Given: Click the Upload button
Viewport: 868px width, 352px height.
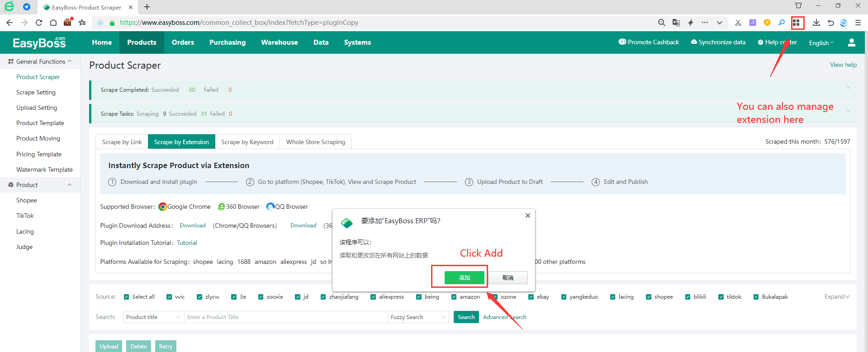Looking at the screenshot, I should (x=109, y=347).
